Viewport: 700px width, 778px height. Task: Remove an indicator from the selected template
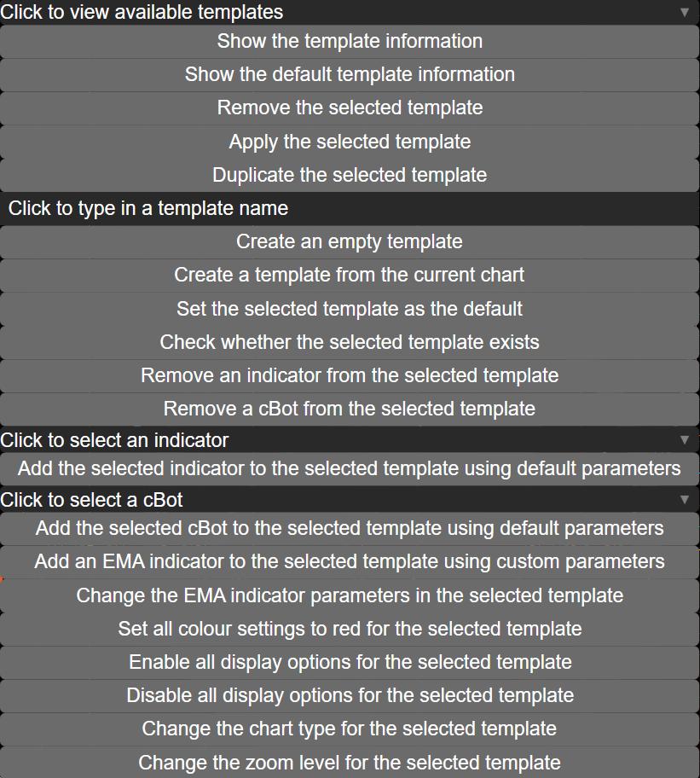[x=350, y=375]
